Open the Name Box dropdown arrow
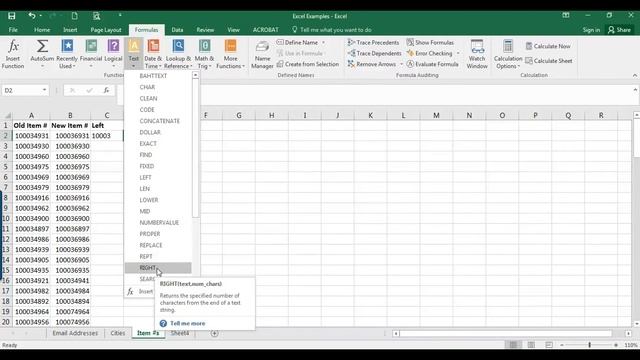The height and width of the screenshot is (360, 640). point(44,90)
